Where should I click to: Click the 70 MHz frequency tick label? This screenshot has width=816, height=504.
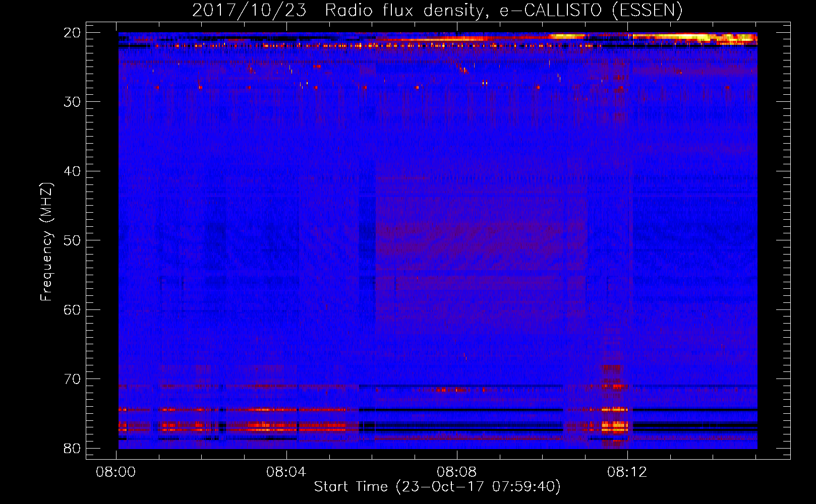[x=72, y=379]
